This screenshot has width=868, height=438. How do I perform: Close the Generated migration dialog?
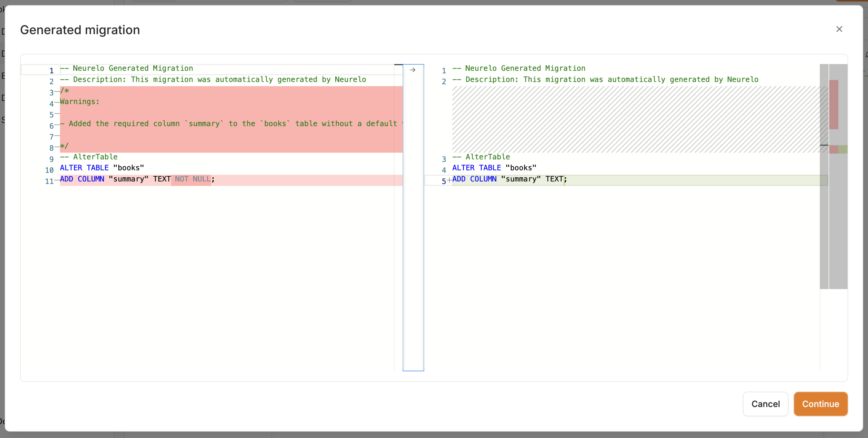pyautogui.click(x=839, y=29)
